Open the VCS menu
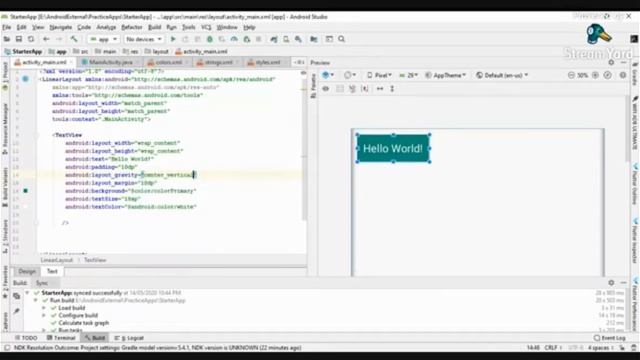This screenshot has width=640, height=360. coord(206,27)
